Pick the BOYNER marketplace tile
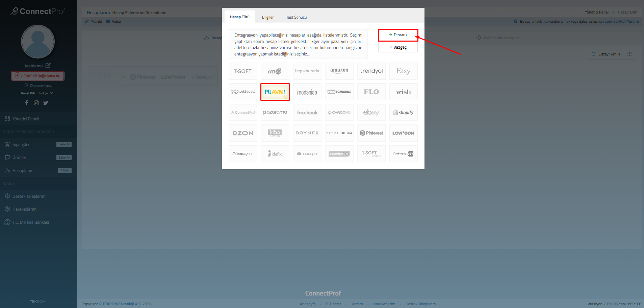Viewport: 644px width, 308px height. coord(307,133)
